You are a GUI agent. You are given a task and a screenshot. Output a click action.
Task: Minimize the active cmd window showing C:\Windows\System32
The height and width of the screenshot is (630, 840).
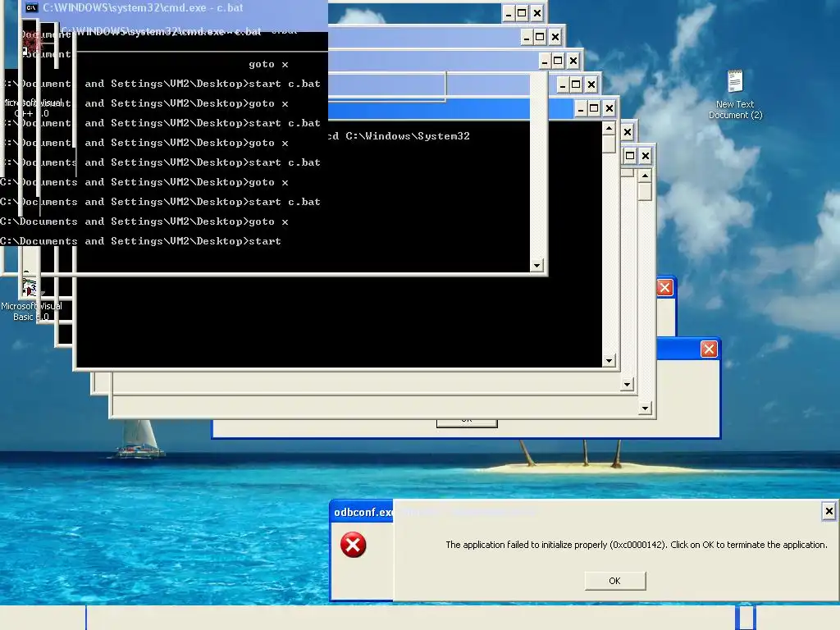581,109
